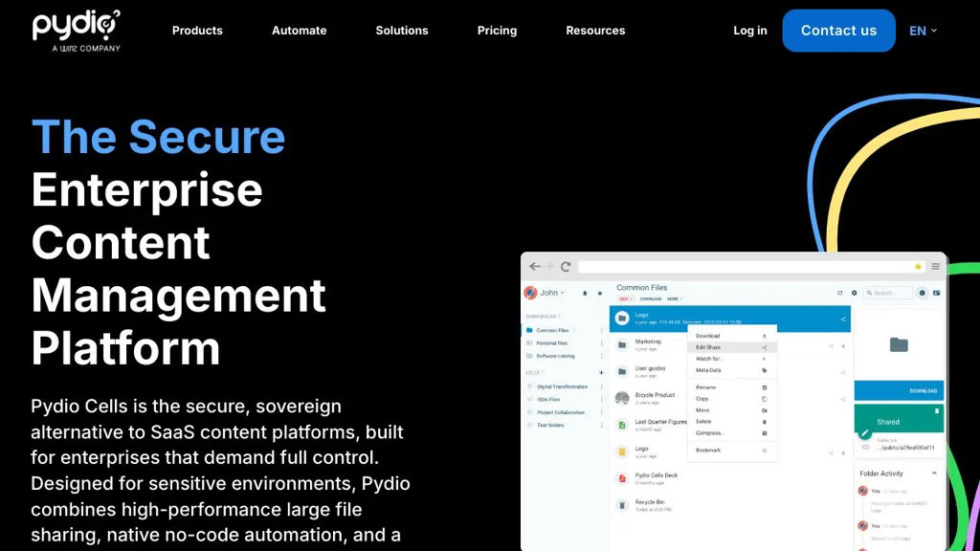Open the display settings gear icon
This screenshot has height=551, width=980.
[855, 293]
